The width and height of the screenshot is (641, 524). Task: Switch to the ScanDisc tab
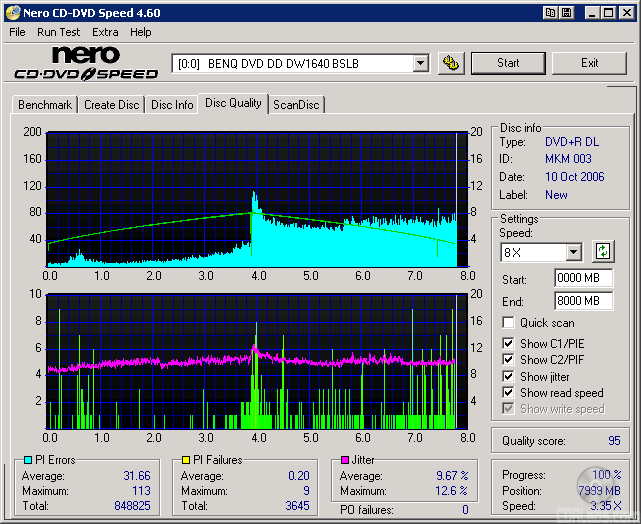[297, 105]
